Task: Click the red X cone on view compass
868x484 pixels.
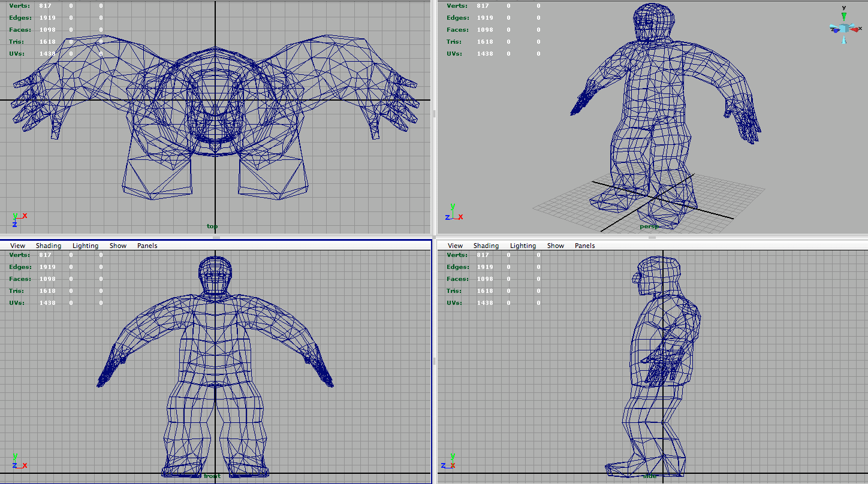Action: (854, 29)
